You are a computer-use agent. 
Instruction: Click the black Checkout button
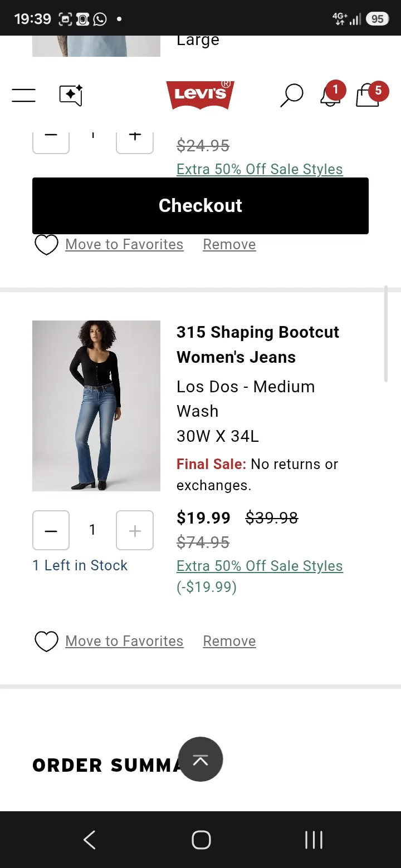(200, 206)
